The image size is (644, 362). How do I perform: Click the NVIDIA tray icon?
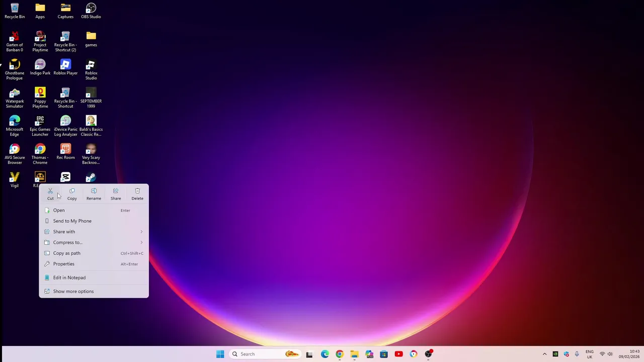555,354
